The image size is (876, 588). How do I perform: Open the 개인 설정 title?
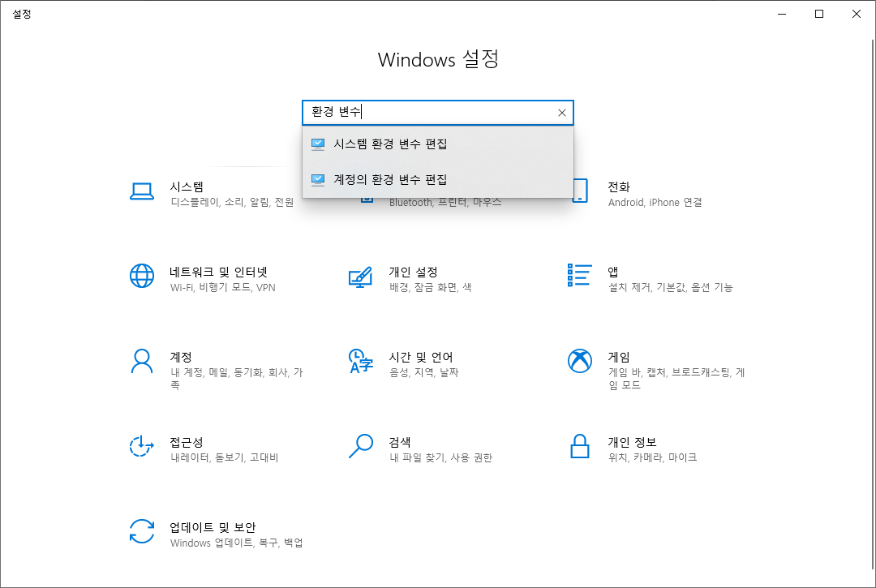tap(414, 272)
